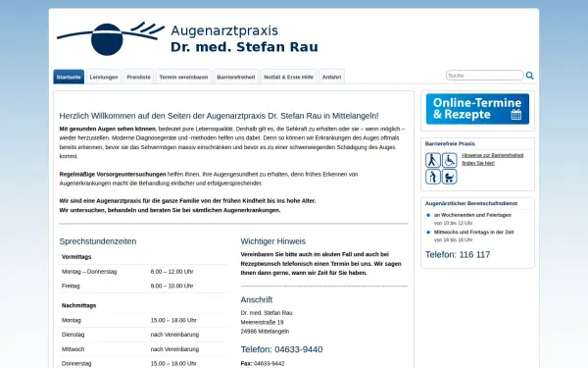Click Mittwochs und Freitags in der Zeit entry

(473, 232)
